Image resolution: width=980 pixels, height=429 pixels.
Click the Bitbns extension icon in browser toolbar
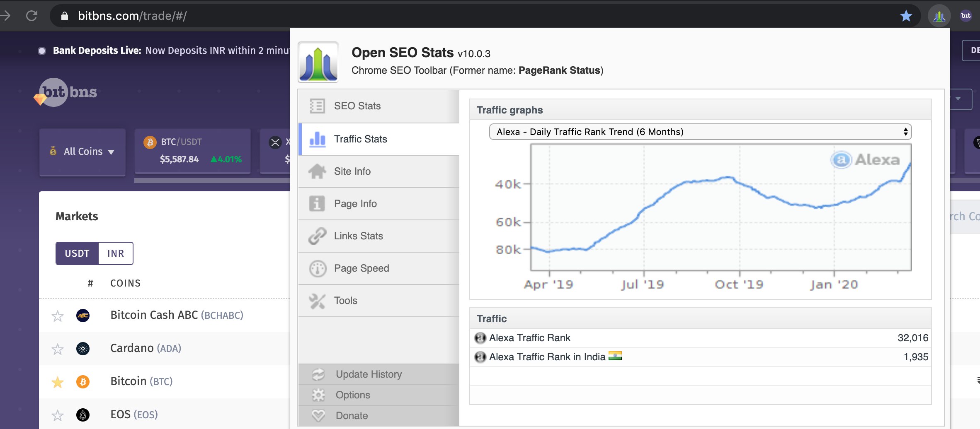coord(966,16)
